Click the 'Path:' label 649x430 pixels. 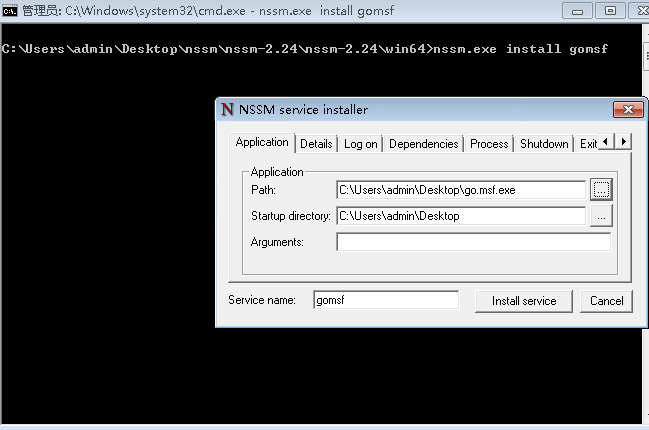[x=263, y=190]
